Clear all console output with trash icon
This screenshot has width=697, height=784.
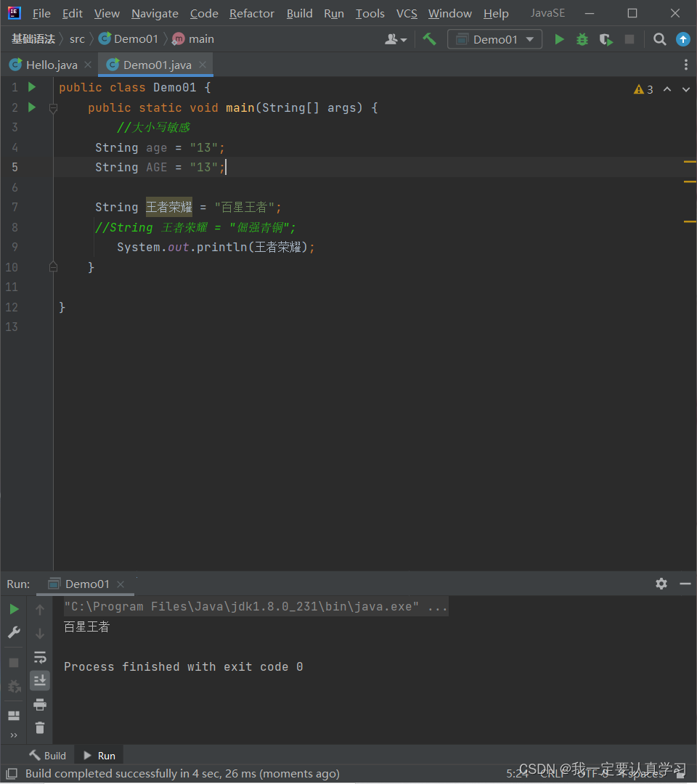click(40, 728)
